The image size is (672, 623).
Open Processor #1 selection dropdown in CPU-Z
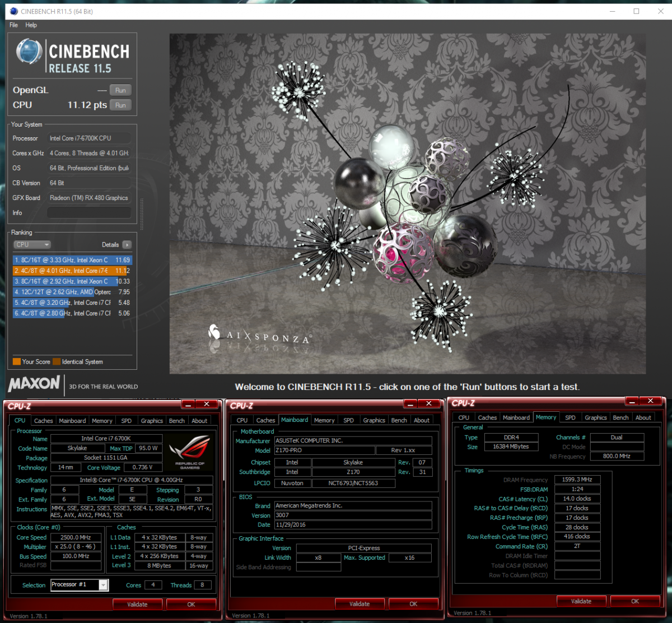(80, 585)
